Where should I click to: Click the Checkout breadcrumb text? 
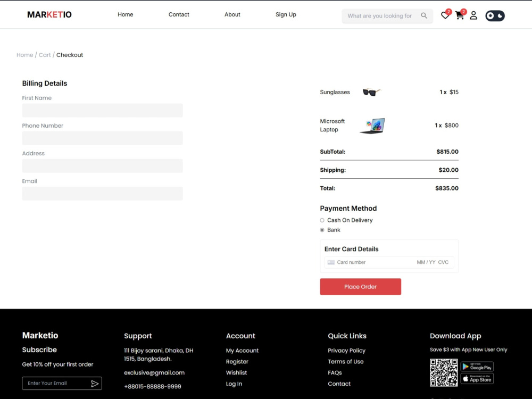[70, 55]
